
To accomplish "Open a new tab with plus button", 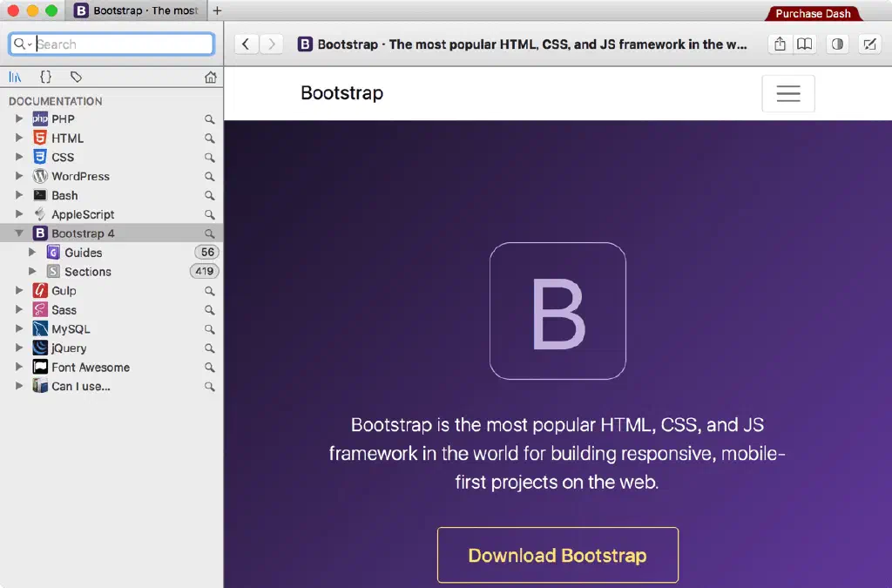I will point(217,11).
